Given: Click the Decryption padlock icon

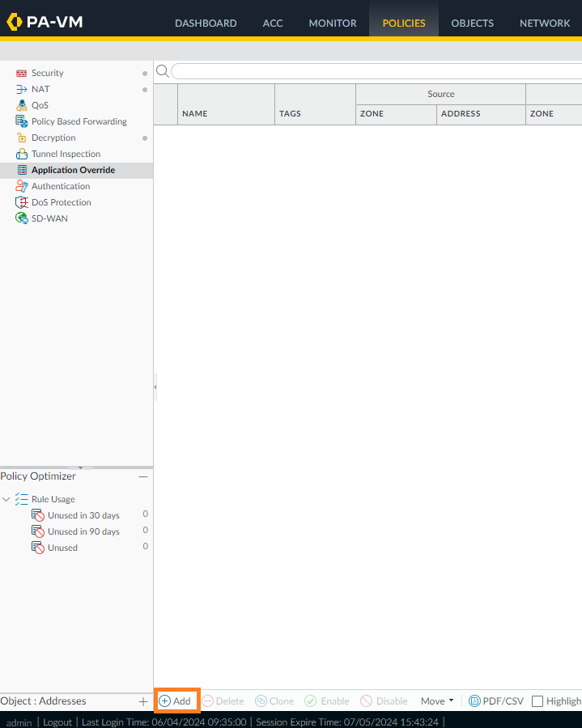Looking at the screenshot, I should (22, 138).
